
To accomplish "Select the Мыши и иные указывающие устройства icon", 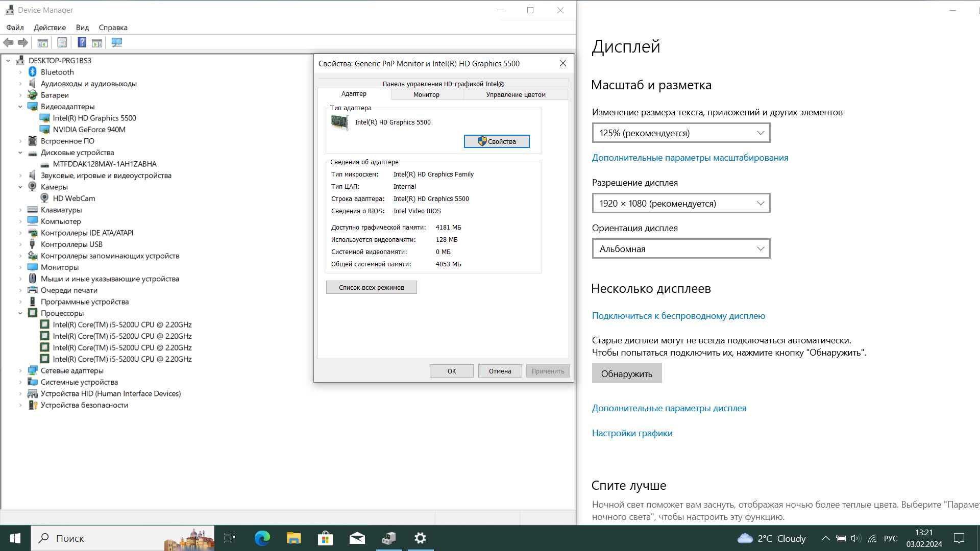I will coord(33,279).
